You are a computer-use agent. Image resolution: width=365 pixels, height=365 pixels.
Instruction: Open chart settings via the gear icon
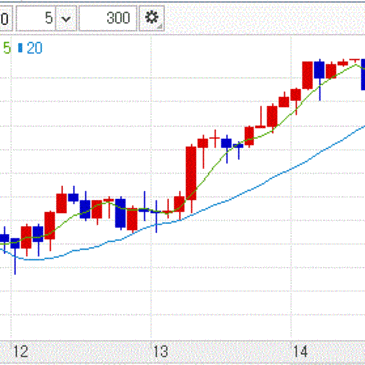(x=151, y=18)
